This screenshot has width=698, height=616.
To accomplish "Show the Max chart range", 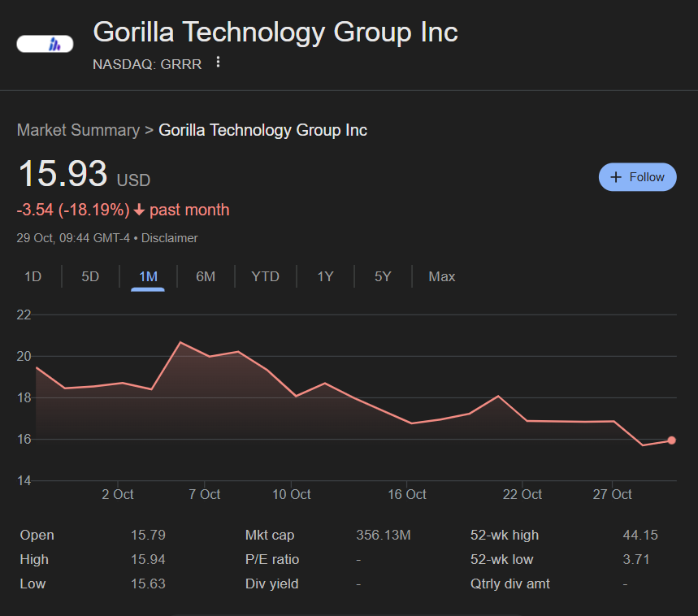I will [441, 276].
